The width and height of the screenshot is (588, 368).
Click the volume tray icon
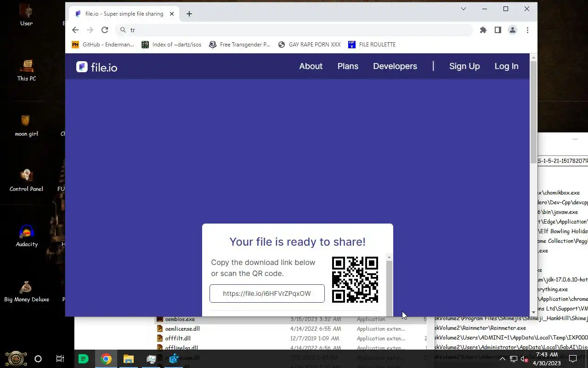click(x=524, y=359)
